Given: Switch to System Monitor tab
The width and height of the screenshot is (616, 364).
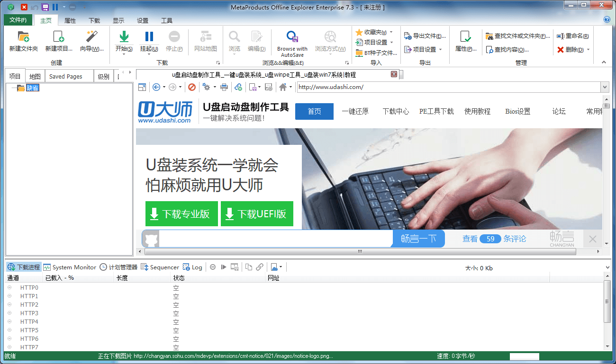Looking at the screenshot, I should pyautogui.click(x=70, y=267).
